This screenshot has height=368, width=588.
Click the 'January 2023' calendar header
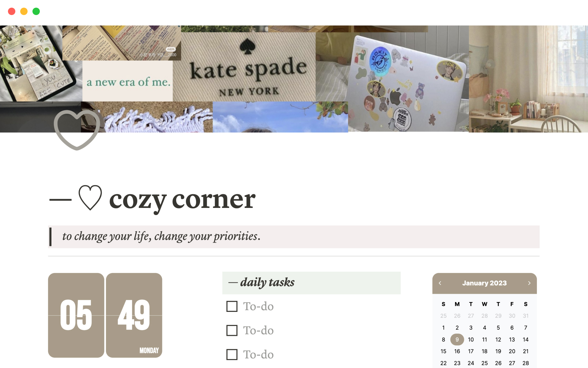(484, 283)
